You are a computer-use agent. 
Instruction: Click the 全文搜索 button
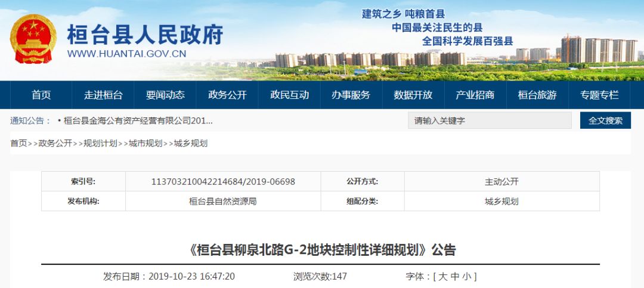[x=605, y=120]
